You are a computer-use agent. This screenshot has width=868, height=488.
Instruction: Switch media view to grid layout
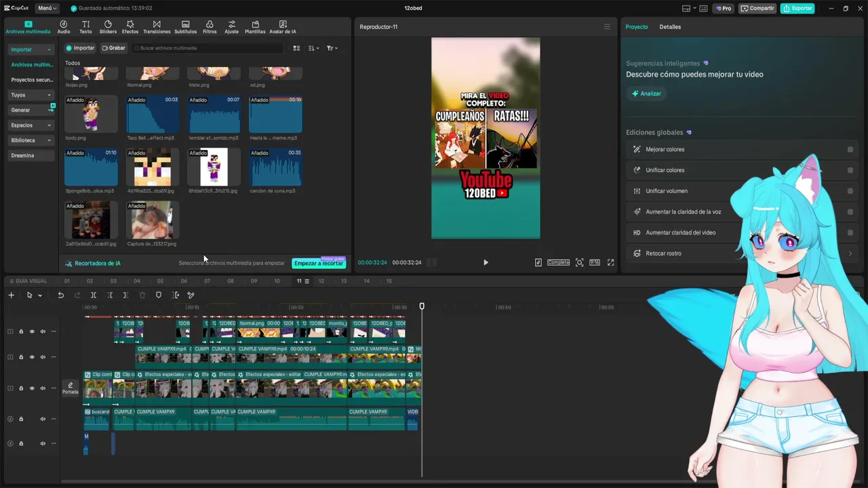click(296, 48)
